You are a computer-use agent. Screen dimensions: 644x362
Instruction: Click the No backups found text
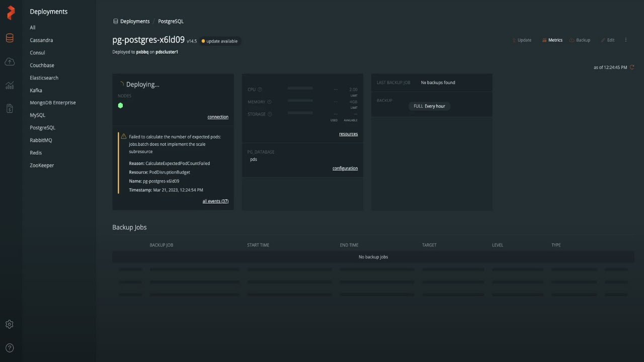click(438, 82)
